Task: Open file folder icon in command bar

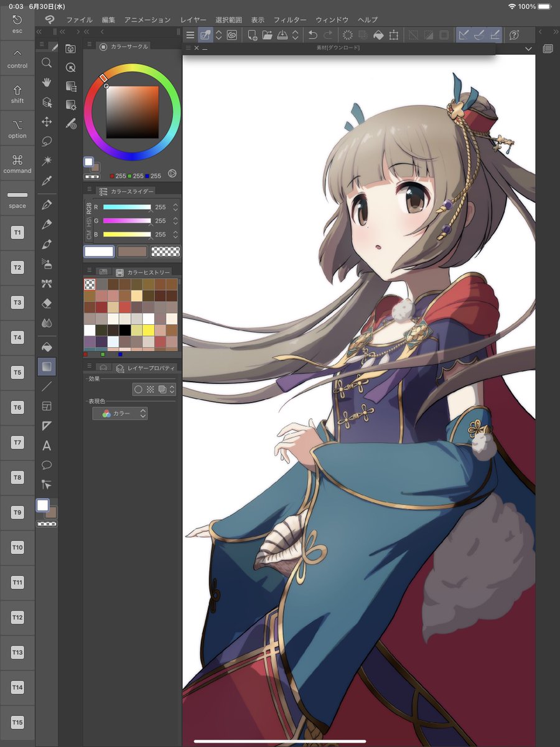Action: point(268,35)
